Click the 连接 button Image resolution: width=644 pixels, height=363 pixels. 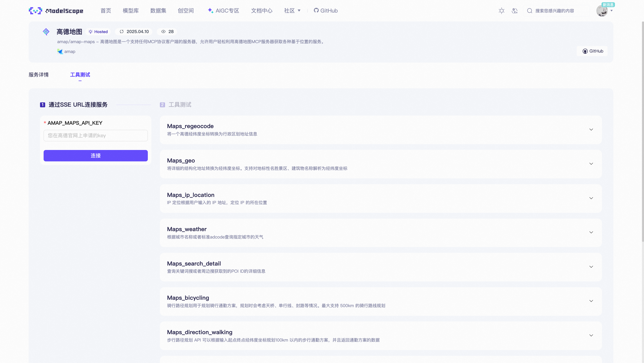tap(95, 156)
